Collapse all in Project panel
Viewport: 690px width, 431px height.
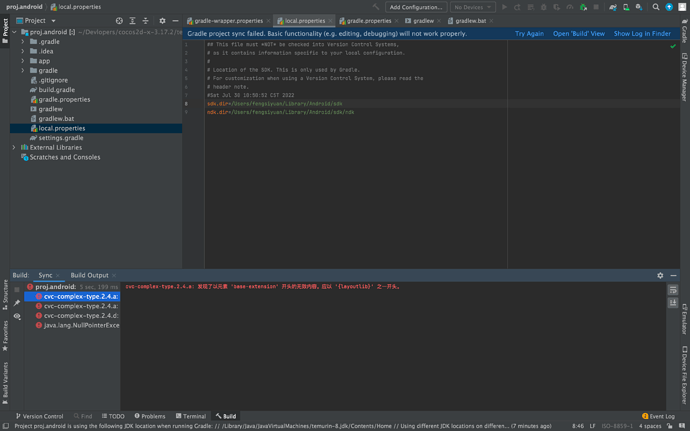(146, 20)
